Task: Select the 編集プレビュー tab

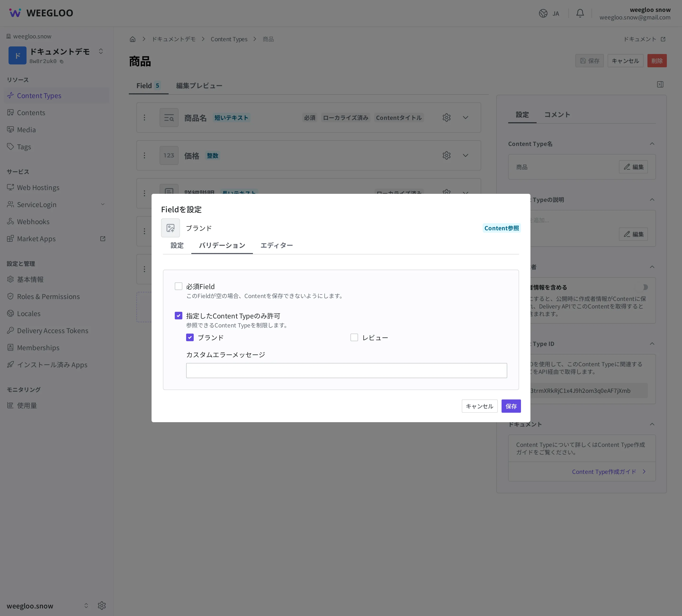Action: (x=199, y=86)
